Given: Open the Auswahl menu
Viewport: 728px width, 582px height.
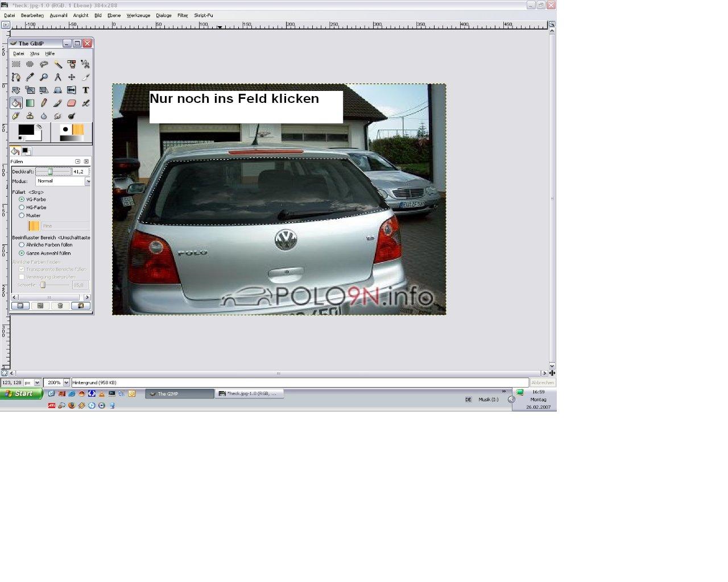Looking at the screenshot, I should coord(59,15).
